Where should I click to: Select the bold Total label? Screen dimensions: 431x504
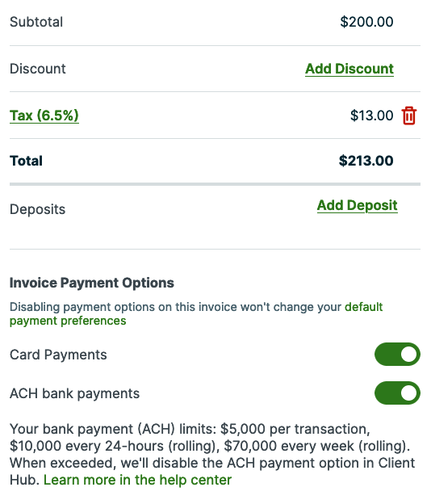(26, 161)
